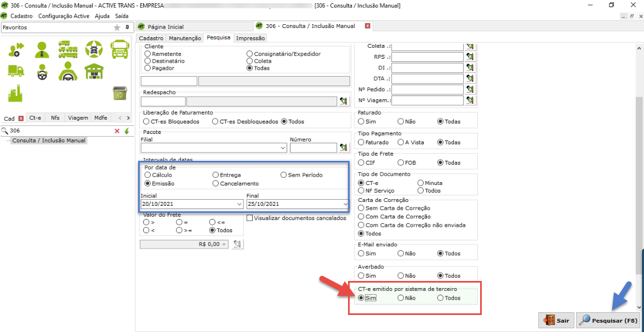Expand the Final date dropdown
644x332 pixels.
345,204
